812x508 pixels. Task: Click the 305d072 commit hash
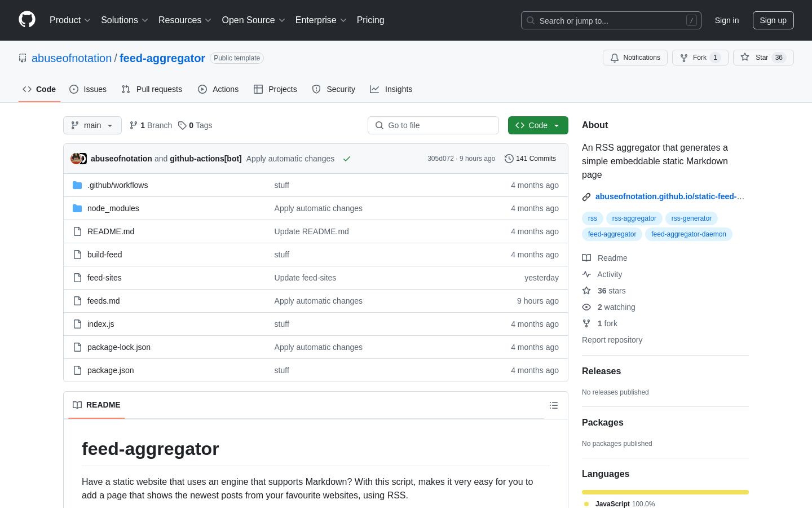(x=440, y=159)
